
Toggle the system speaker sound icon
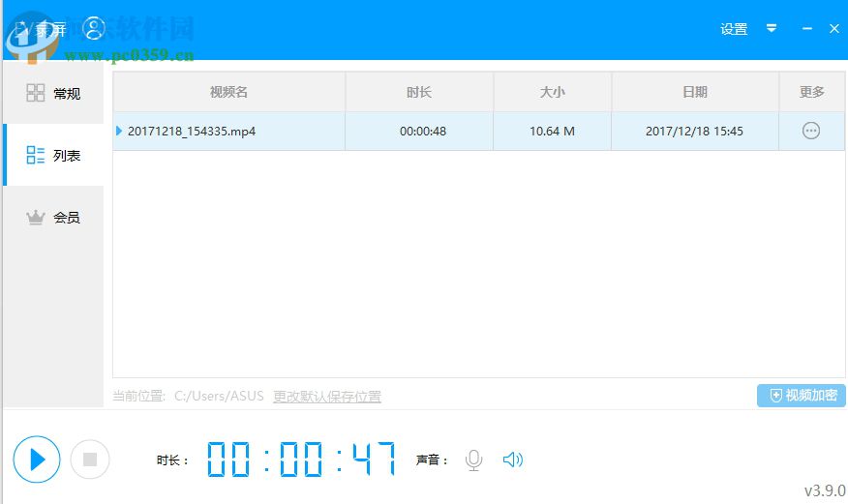coord(513,460)
